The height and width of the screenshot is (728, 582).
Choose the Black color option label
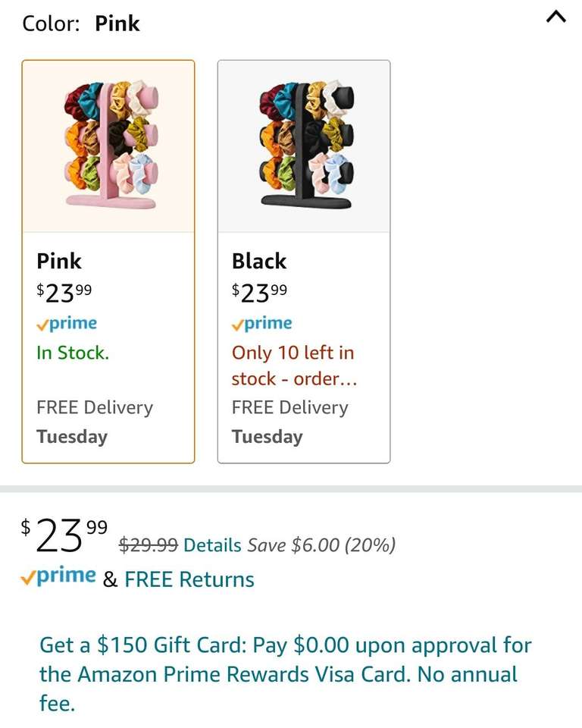click(x=259, y=261)
